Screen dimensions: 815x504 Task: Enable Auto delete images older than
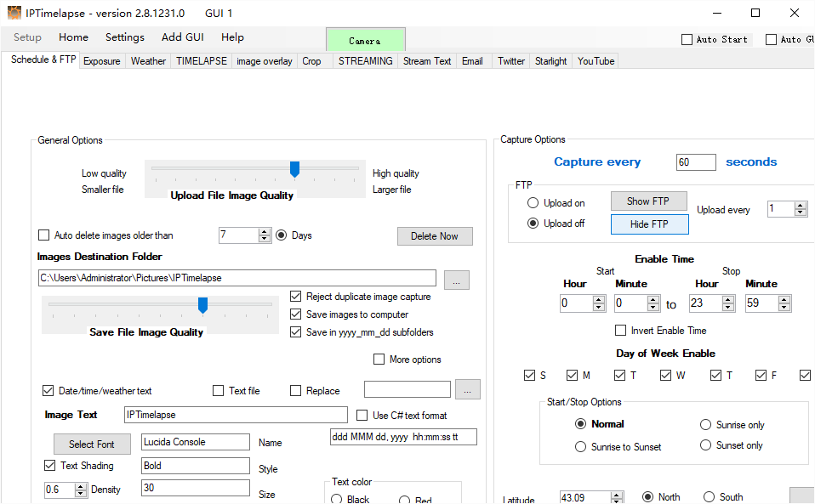(x=44, y=235)
